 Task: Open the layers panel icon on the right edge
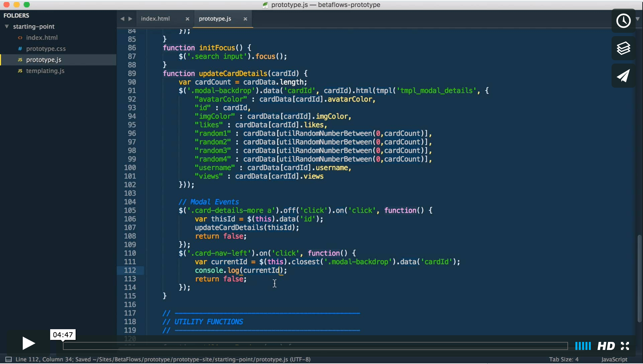pyautogui.click(x=624, y=49)
